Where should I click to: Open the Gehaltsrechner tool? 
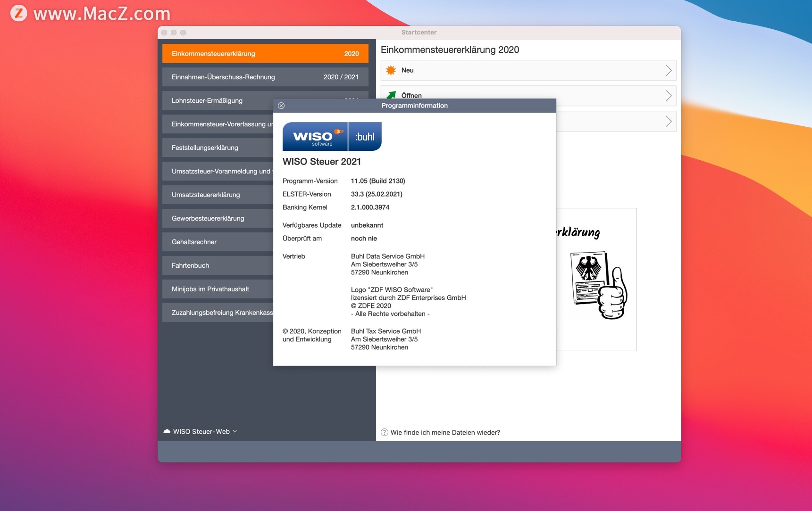click(x=218, y=242)
